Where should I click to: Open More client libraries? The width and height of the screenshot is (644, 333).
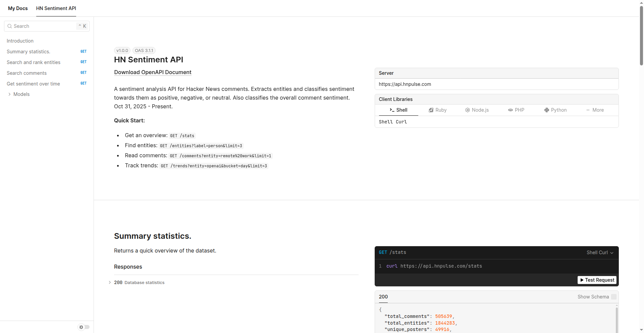595,110
